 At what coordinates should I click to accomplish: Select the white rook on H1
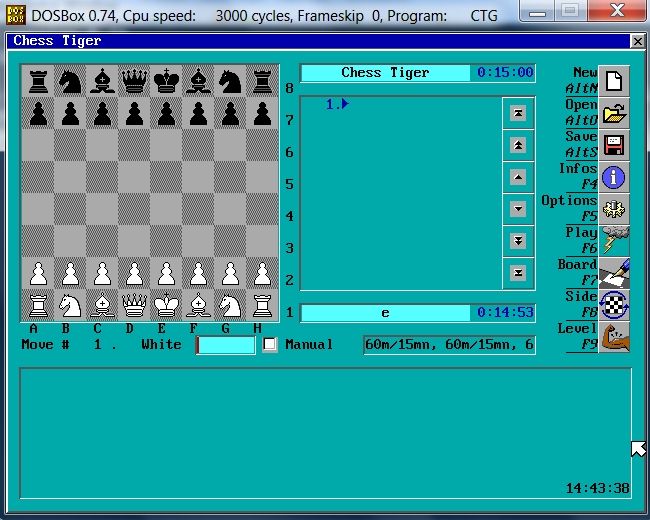(x=262, y=306)
